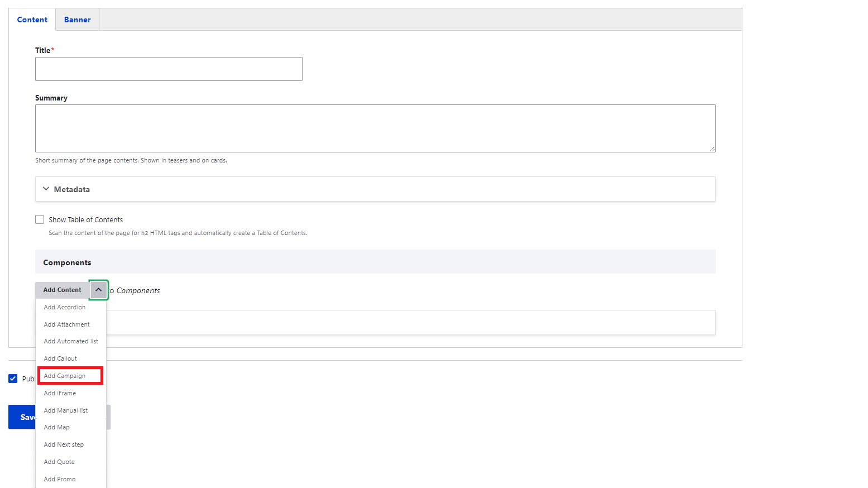Open the Content tab

point(32,20)
